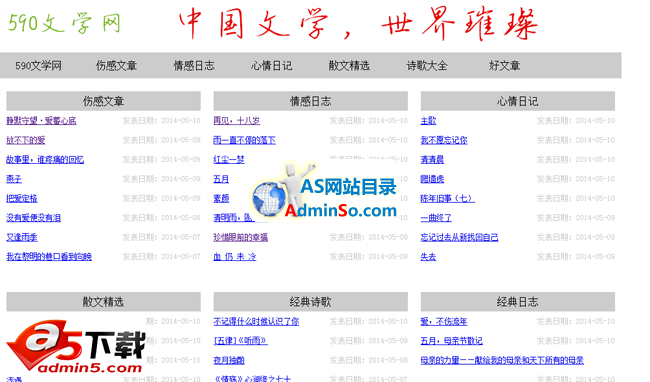Click the green 590文学网 site logo

(x=65, y=23)
